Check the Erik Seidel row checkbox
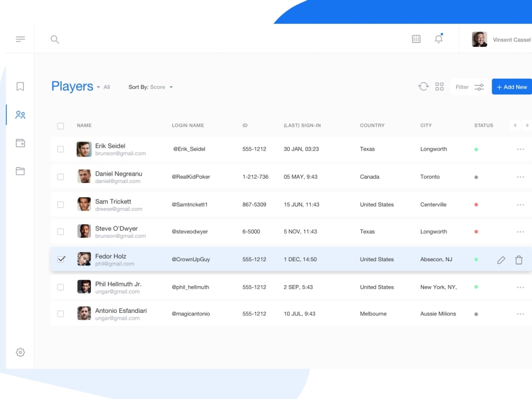Viewport: 532px width, 399px height. (61, 149)
